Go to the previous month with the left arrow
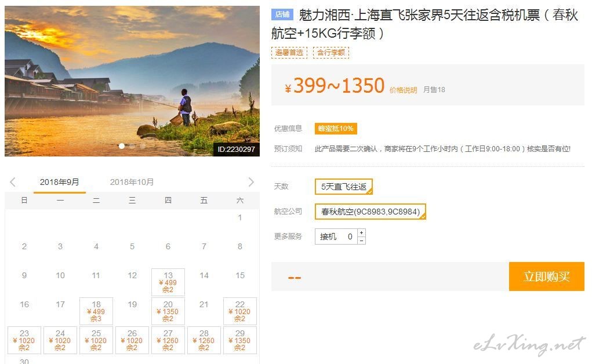This screenshot has height=364, width=592. 13,182
